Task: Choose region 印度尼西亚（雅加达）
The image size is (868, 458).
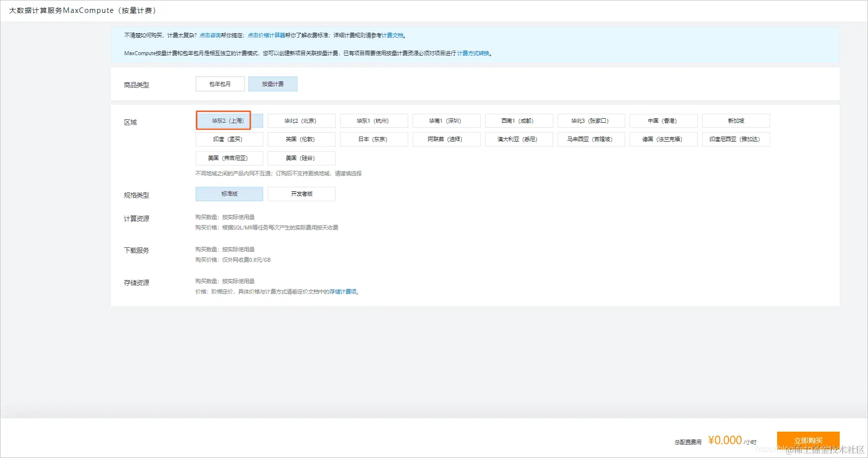Action: coord(736,139)
